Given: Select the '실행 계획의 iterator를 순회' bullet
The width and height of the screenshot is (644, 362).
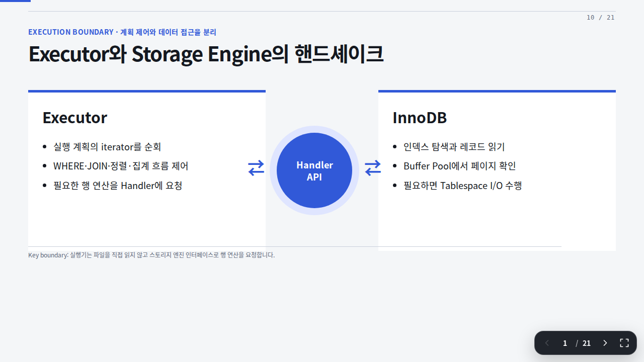Looking at the screenshot, I should 107,147.
